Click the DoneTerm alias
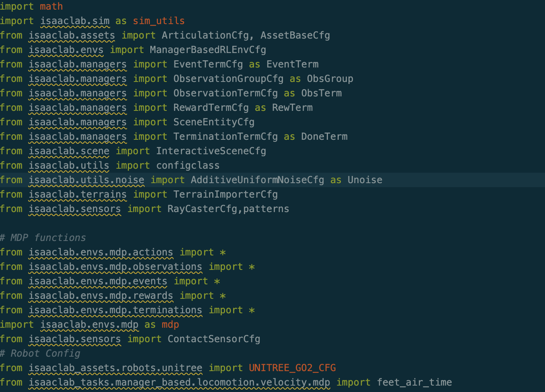The image size is (545, 392). point(324,137)
